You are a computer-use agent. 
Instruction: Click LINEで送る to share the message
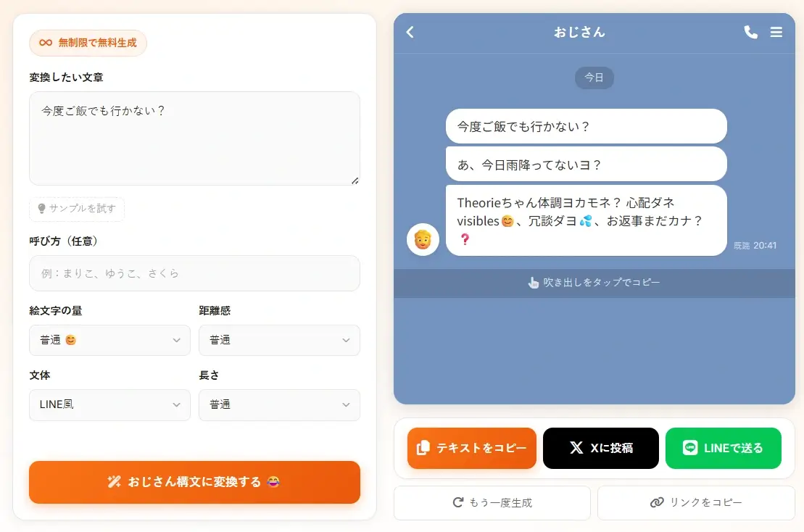pos(723,448)
